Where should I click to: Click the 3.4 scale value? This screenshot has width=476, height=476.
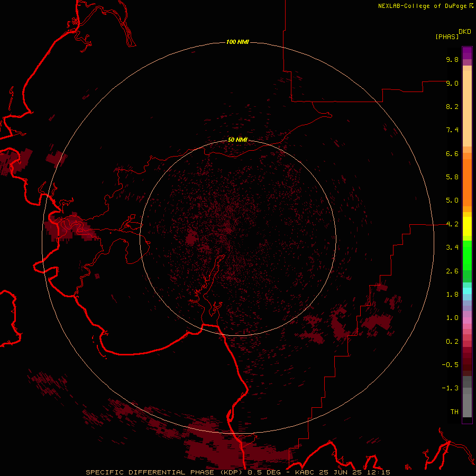coord(452,248)
